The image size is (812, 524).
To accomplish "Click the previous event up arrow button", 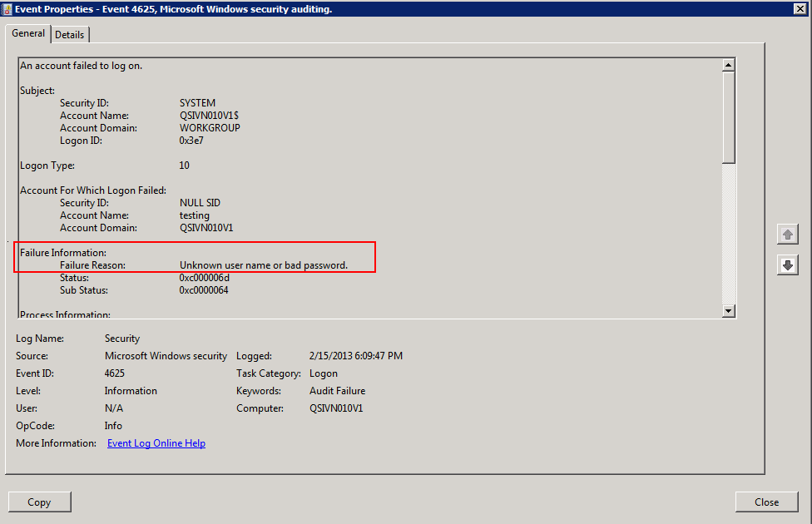I will pos(787,234).
